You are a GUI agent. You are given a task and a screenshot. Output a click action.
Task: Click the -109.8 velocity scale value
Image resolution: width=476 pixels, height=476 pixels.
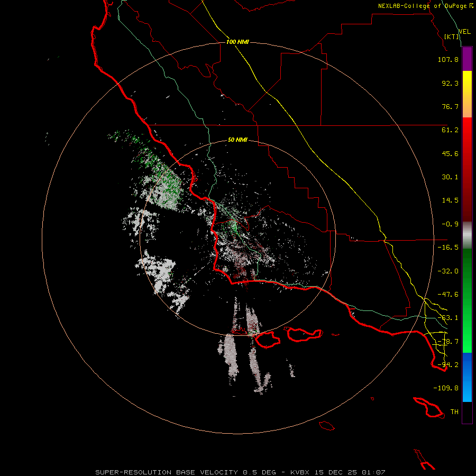pos(446,388)
